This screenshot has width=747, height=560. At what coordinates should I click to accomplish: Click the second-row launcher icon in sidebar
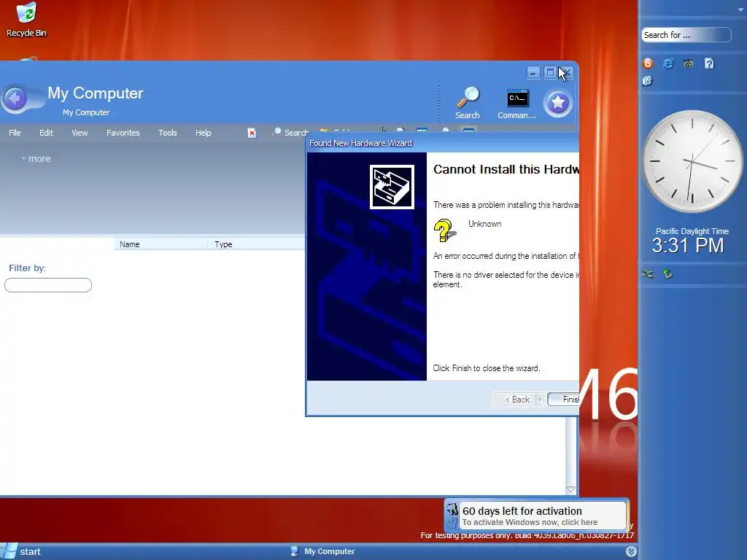(647, 81)
